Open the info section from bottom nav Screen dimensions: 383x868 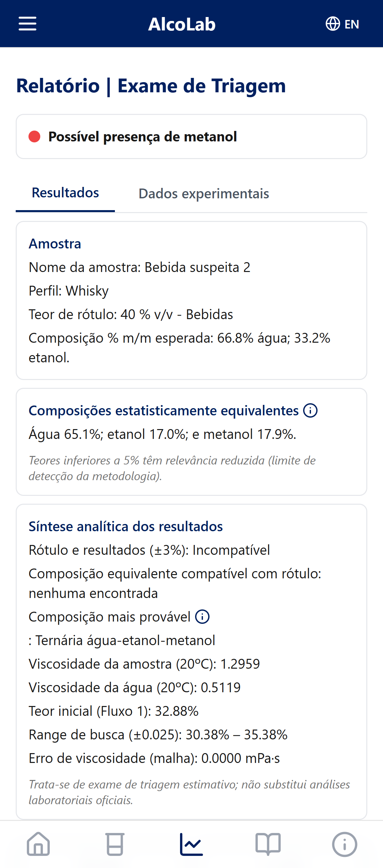point(344,844)
